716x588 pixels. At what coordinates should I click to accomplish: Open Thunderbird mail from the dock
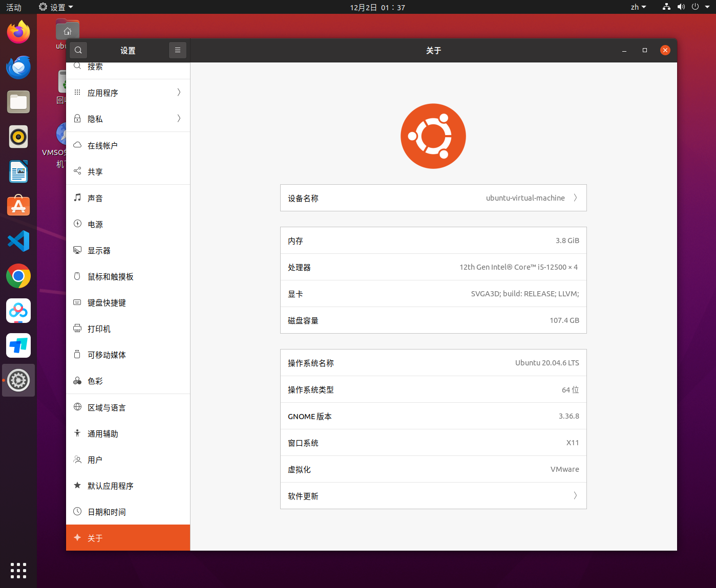[x=18, y=67]
